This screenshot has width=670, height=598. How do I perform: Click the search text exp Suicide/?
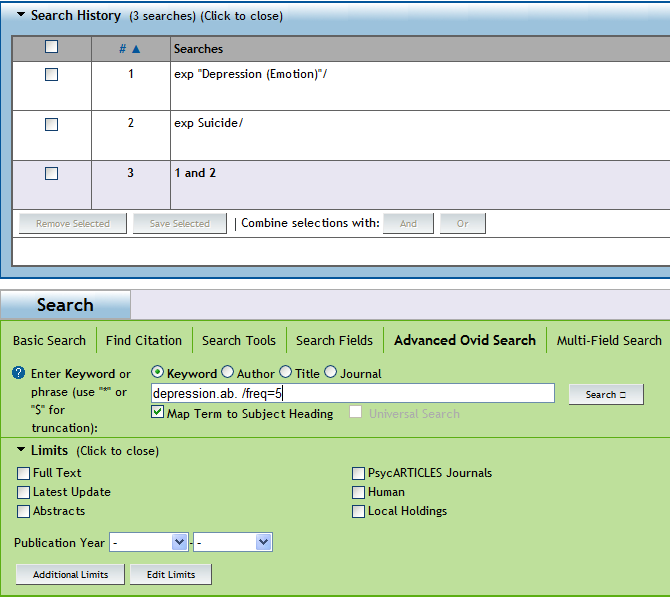click(x=209, y=123)
